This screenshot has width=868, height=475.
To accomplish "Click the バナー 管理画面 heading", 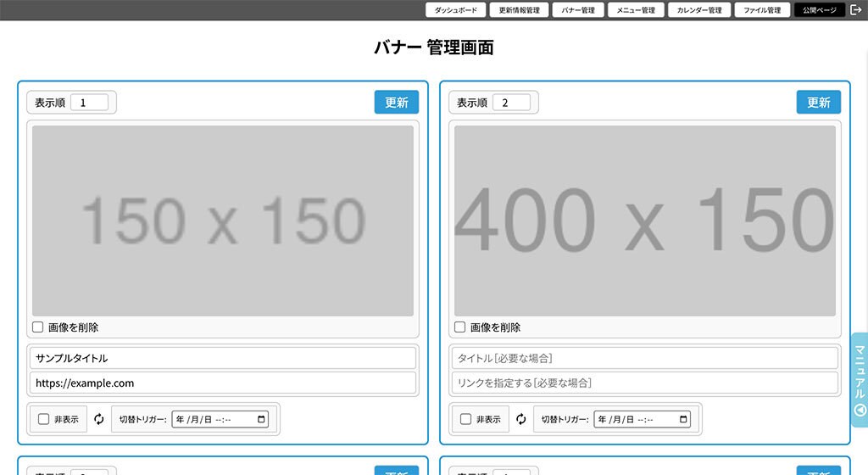I will [x=434, y=47].
